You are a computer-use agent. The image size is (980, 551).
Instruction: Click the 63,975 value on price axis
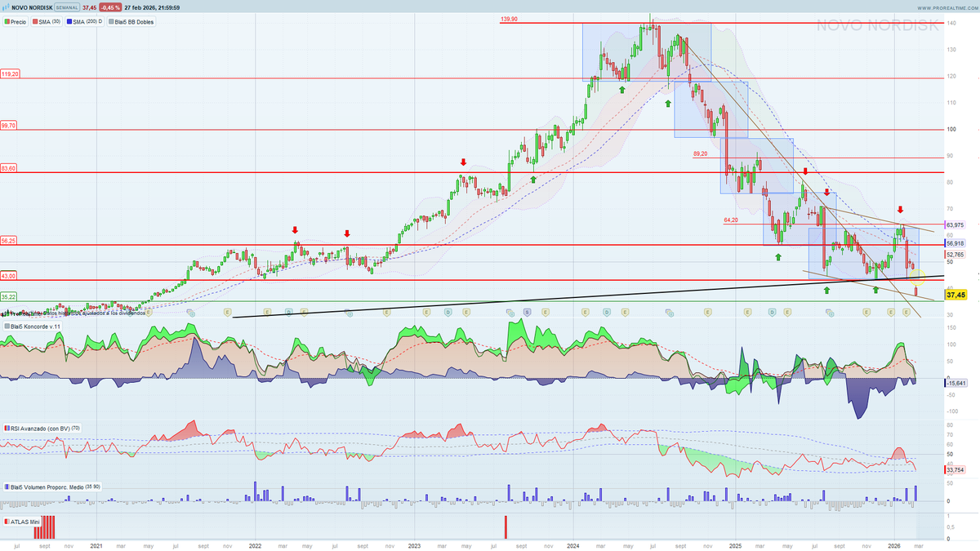(x=955, y=224)
